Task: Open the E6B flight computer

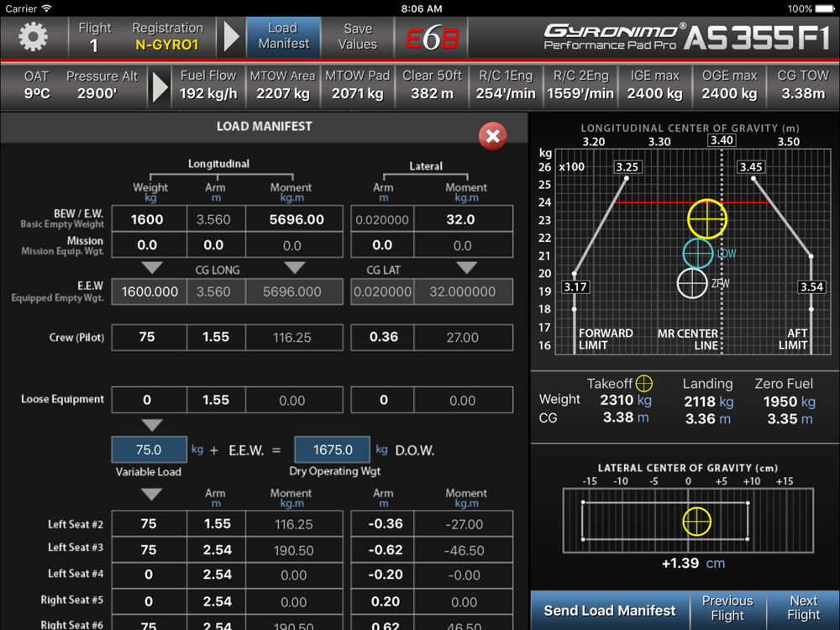Action: coord(432,38)
